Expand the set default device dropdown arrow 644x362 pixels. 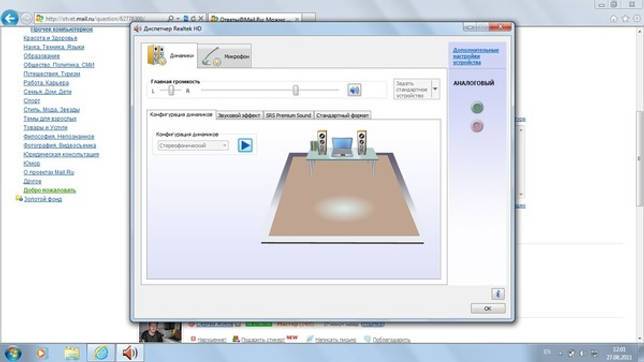coord(435,89)
